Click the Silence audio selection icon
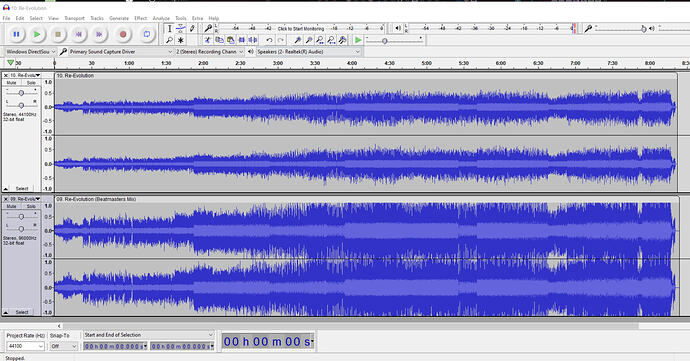 (253, 40)
